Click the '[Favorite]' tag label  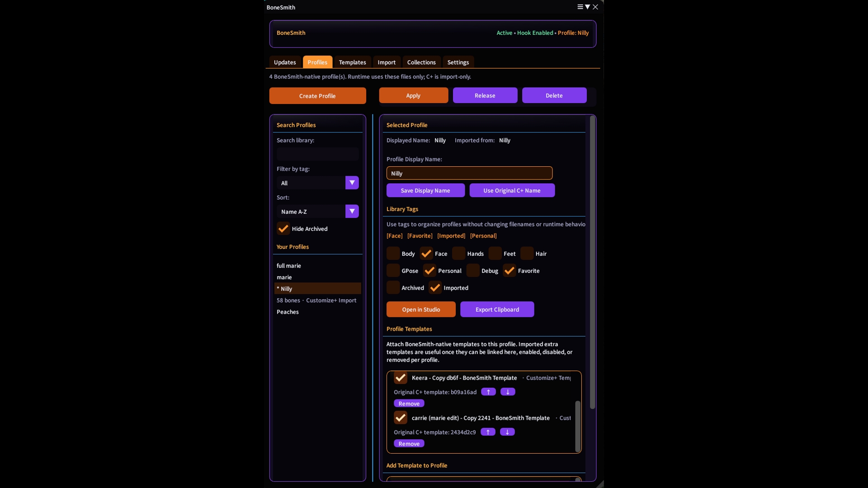point(420,236)
